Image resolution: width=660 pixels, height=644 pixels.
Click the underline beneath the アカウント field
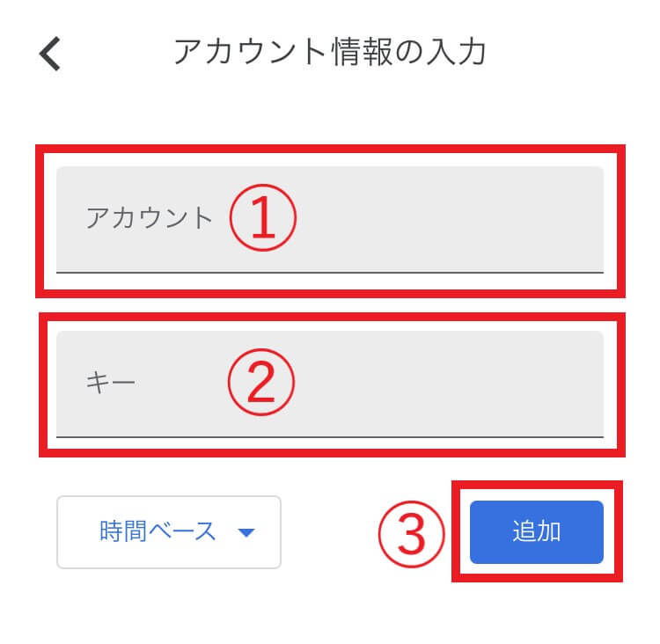point(330,273)
